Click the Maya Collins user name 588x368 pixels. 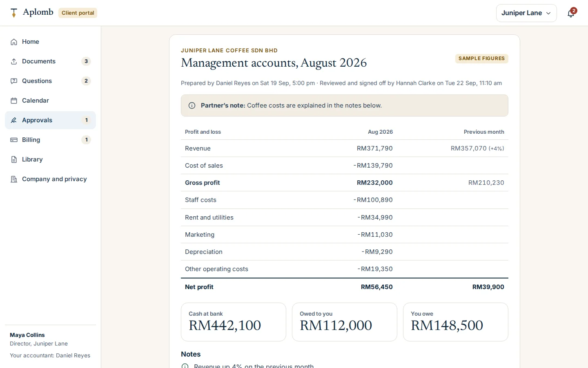coord(27,335)
